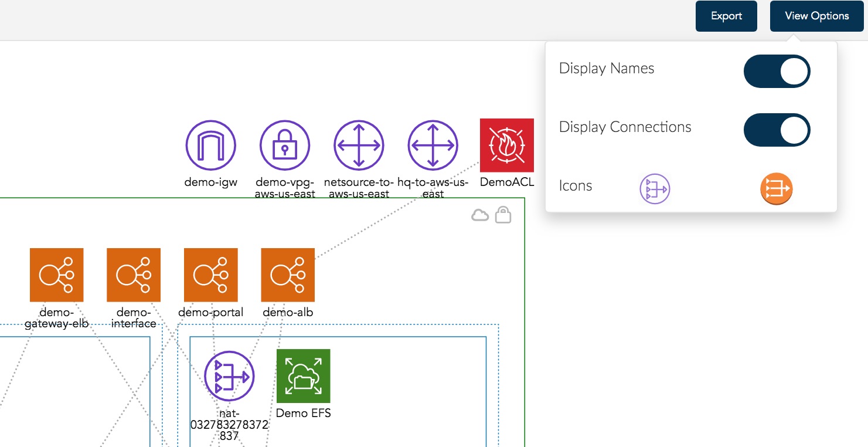
Task: Click the 'hq-to-aws-us-east' label text
Action: tap(433, 188)
